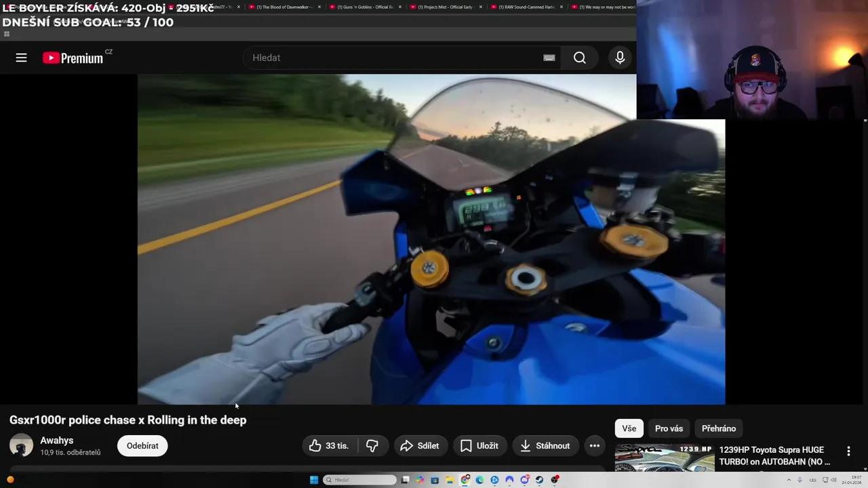
Task: Switch to Project: Mist browser tab
Action: [x=446, y=7]
